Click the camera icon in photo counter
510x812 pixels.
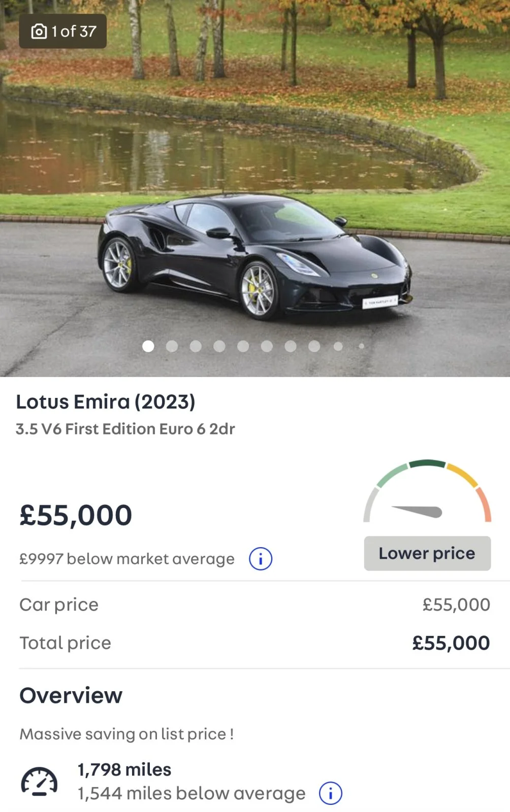pyautogui.click(x=39, y=31)
